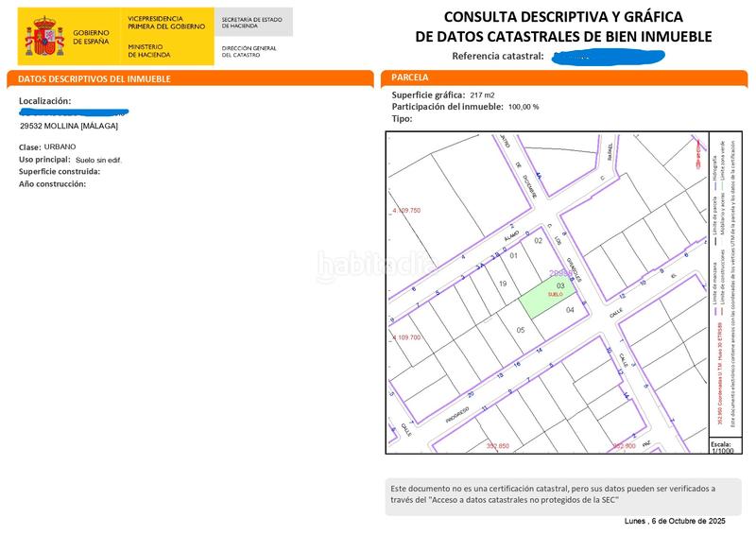The width and height of the screenshot is (756, 534).
Task: Click the 'Clase:' label
Action: point(30,147)
